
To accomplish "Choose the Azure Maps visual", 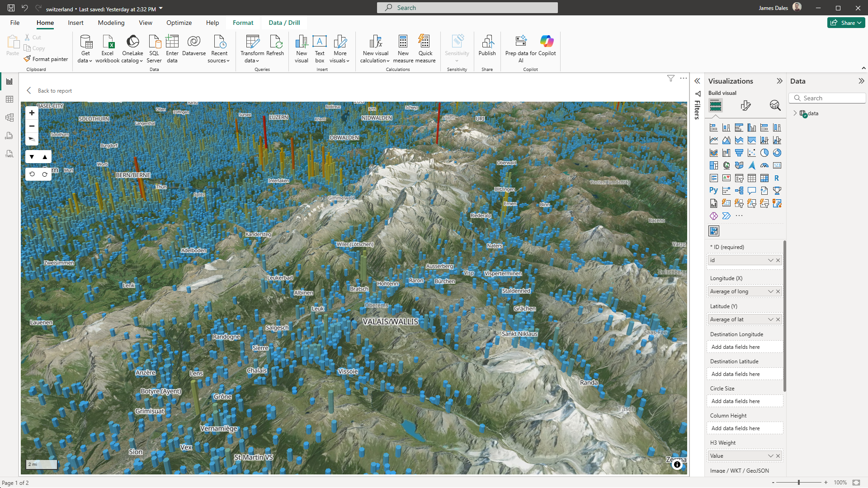I will (752, 165).
